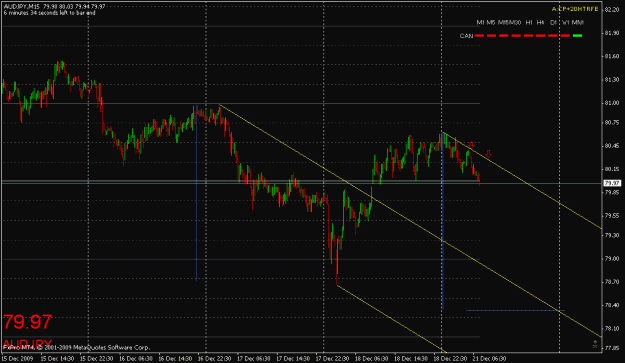Click the yellow A:CP+20HTRFE label
Image resolution: width=625 pixels, height=363 pixels.
(x=575, y=9)
